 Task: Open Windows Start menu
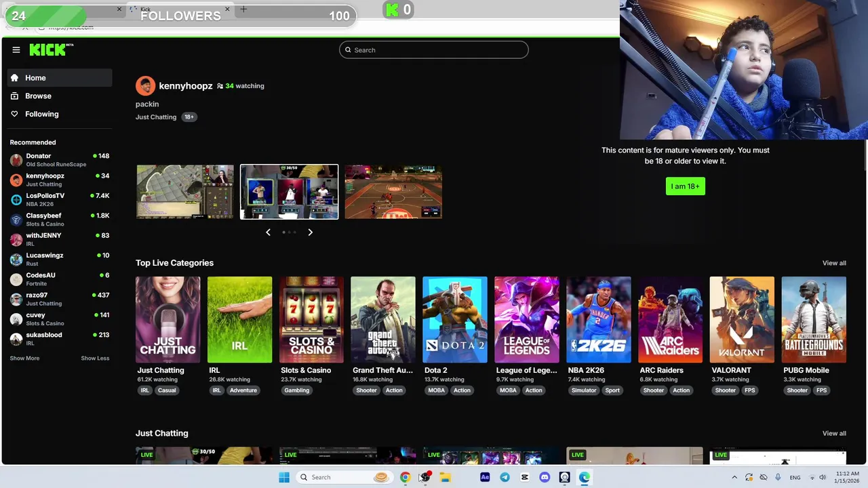coord(284,477)
